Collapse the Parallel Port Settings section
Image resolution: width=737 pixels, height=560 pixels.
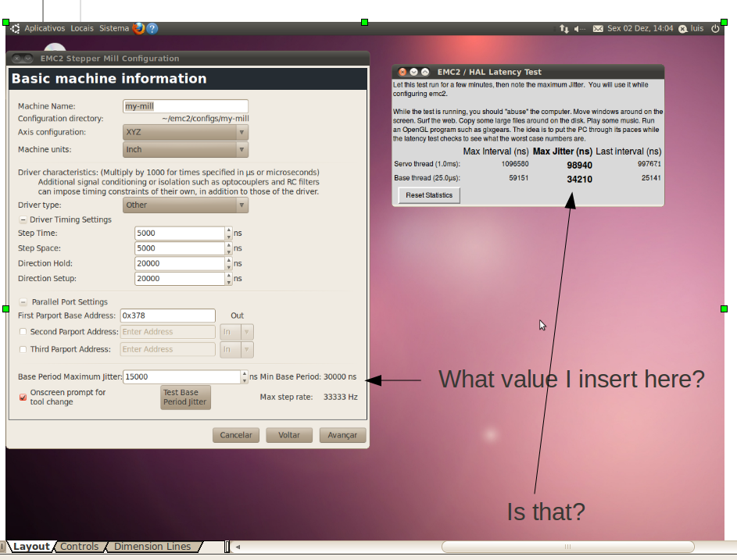click(x=23, y=301)
